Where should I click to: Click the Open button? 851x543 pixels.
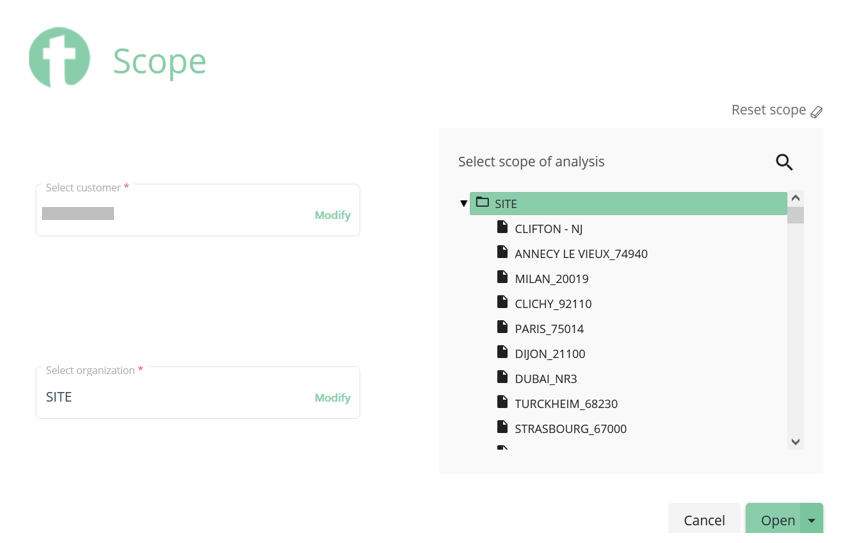pos(773,519)
